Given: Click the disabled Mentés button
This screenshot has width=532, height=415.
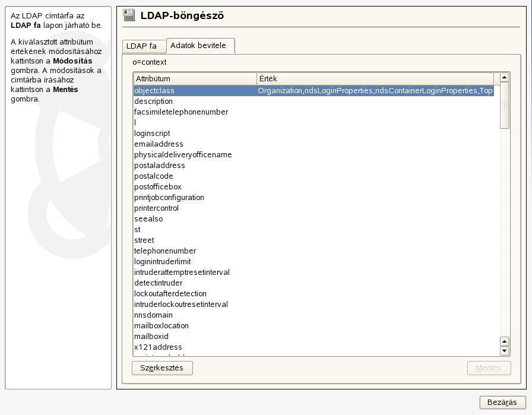Looking at the screenshot, I should [489, 368].
